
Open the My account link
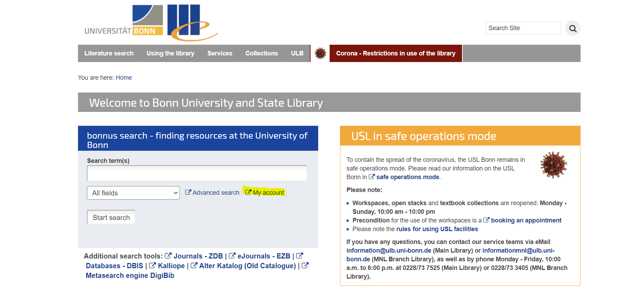click(x=265, y=193)
